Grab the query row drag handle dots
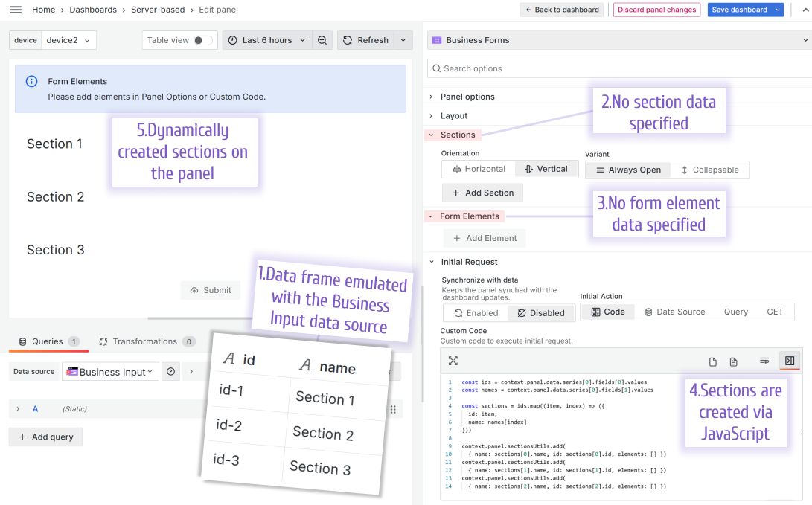This screenshot has width=812, height=505. click(393, 409)
